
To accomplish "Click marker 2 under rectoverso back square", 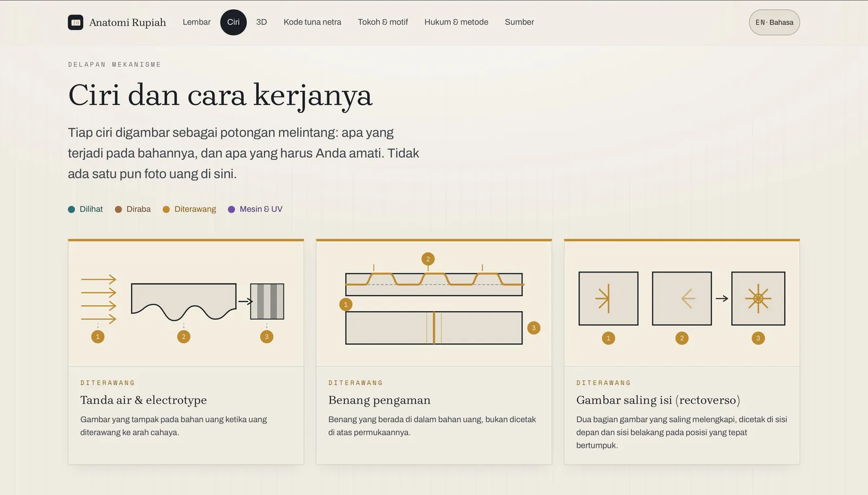I will [x=682, y=338].
